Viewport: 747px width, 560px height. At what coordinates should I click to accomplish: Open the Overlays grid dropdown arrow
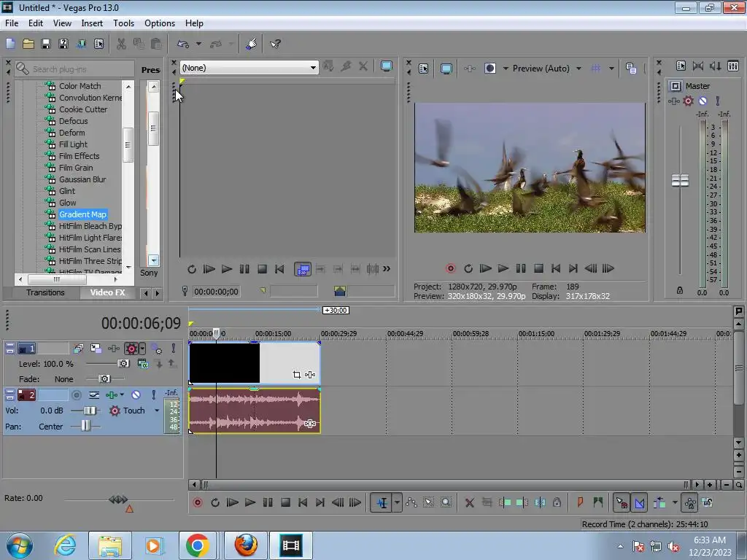coord(611,69)
